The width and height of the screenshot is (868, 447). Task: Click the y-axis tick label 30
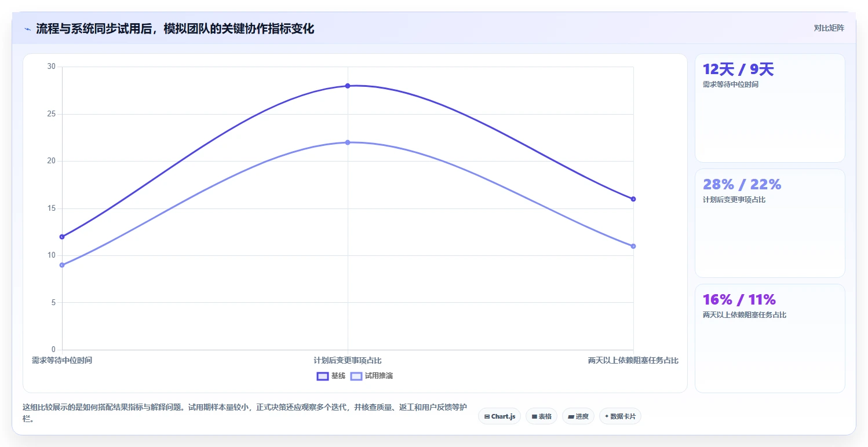pos(52,67)
